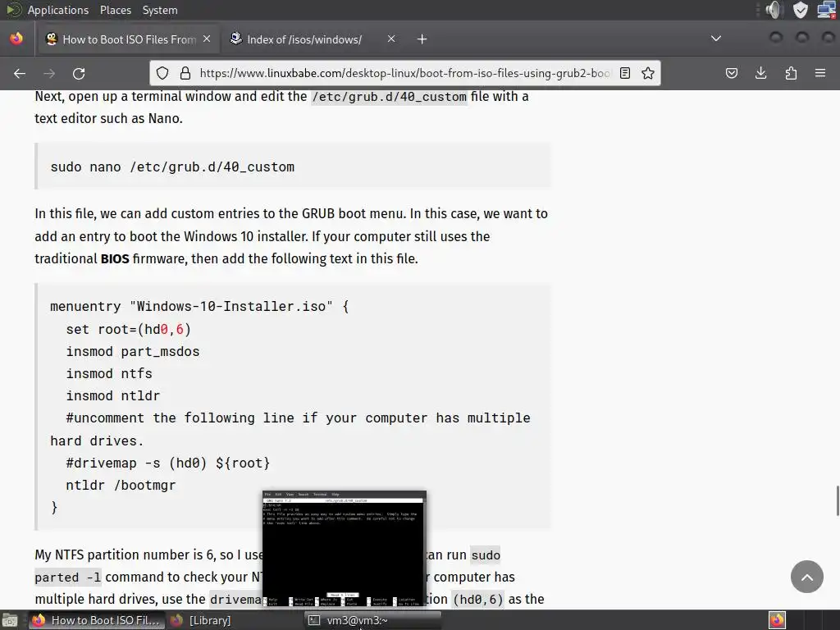Click the browser forward arrow
Image resolution: width=840 pixels, height=630 pixels.
click(49, 73)
